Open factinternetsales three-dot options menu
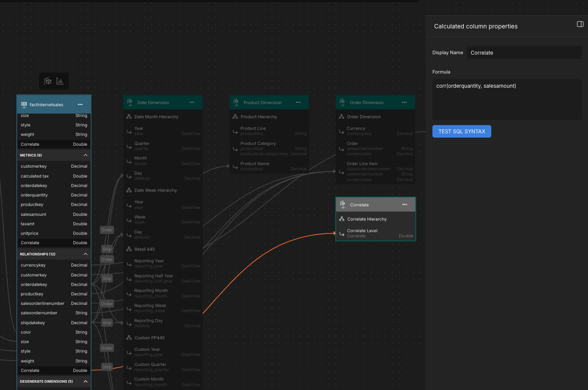 click(80, 104)
